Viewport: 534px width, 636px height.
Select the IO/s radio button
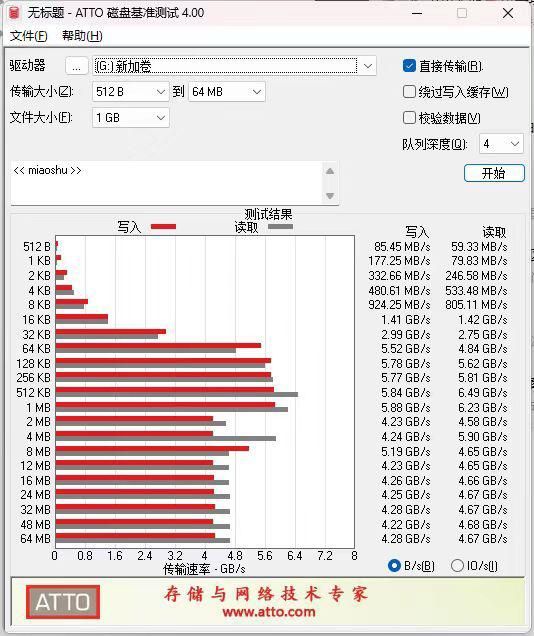(x=457, y=565)
